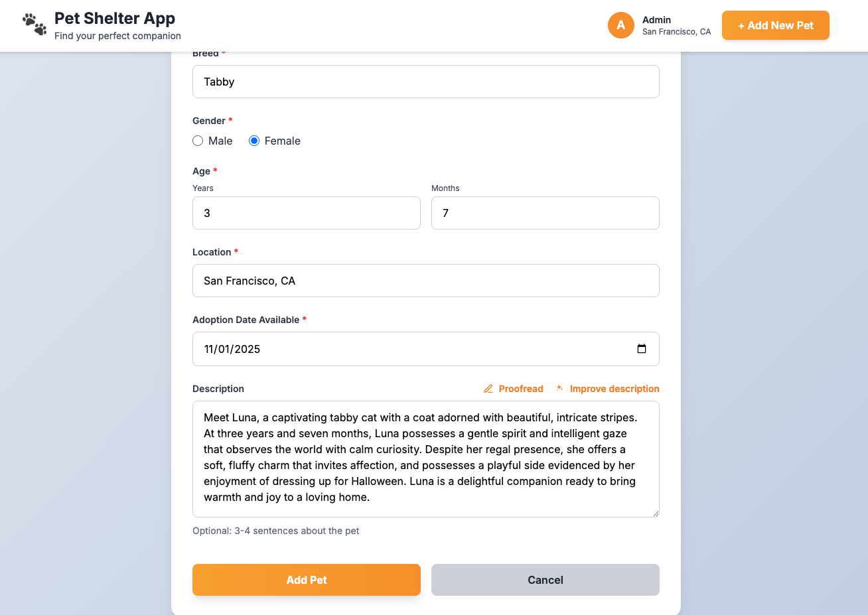Select the Female radio button
The image size is (868, 615).
coord(254,141)
